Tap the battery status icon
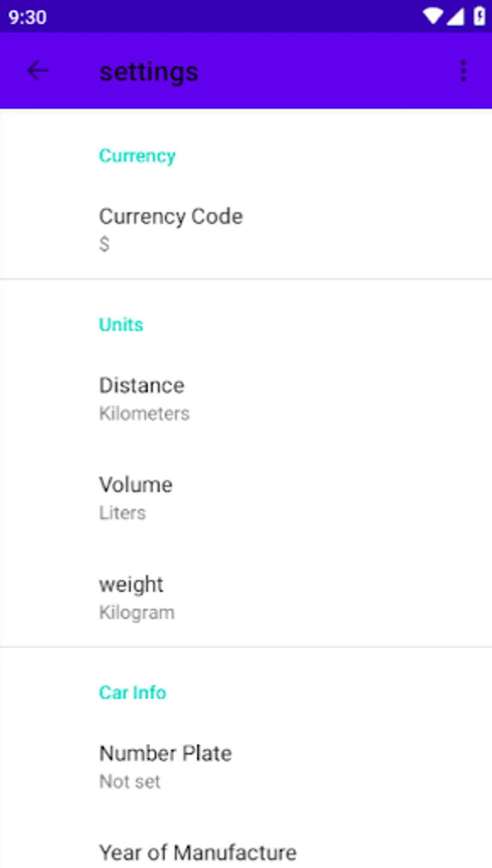The image size is (492, 868). coord(478,16)
